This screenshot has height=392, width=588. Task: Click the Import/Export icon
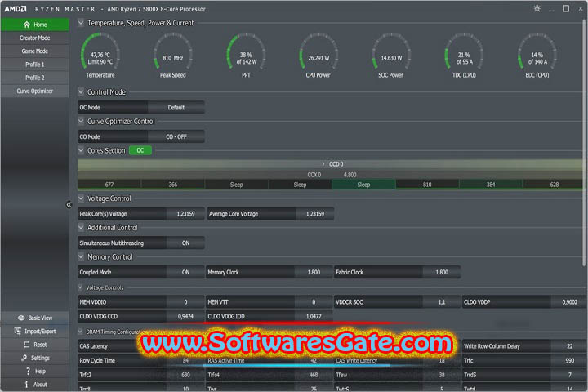(18, 331)
